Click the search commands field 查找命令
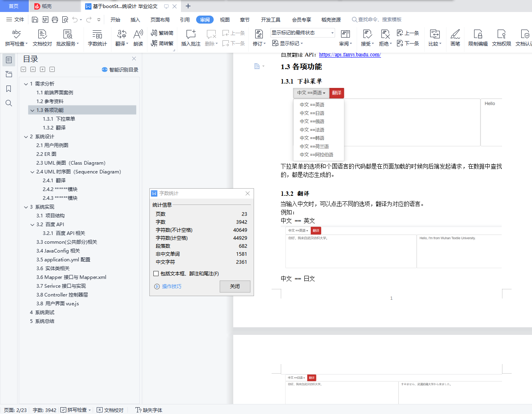Viewport: 532px width, 414px height. point(377,20)
